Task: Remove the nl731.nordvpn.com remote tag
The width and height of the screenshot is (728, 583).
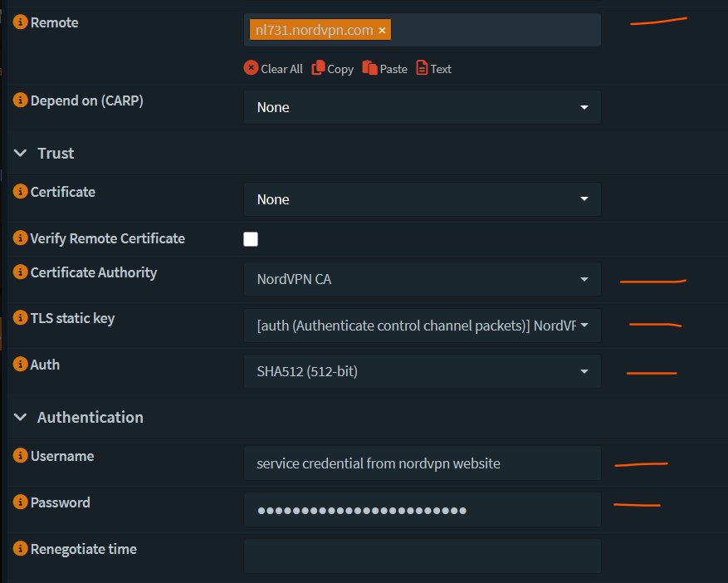Action: tap(382, 31)
